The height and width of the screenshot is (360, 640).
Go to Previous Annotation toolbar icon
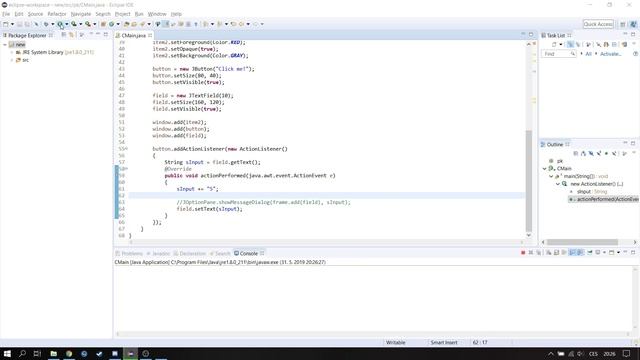pos(220,24)
